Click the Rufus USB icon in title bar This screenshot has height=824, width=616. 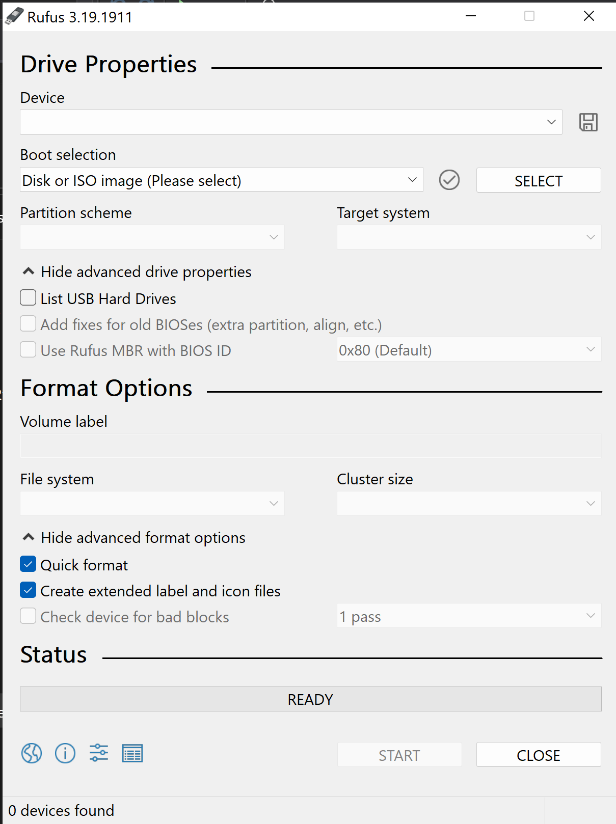[x=14, y=16]
